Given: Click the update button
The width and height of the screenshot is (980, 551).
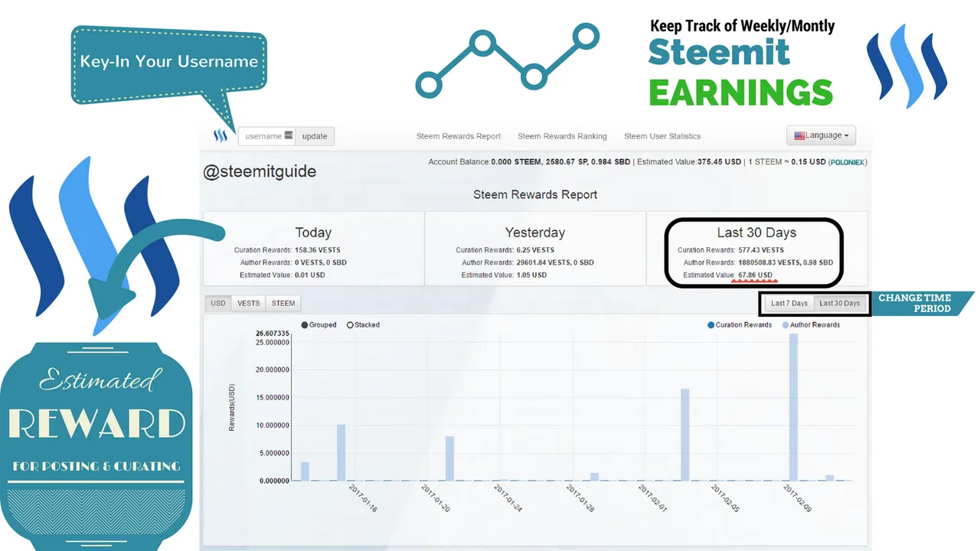Looking at the screenshot, I should [x=315, y=136].
